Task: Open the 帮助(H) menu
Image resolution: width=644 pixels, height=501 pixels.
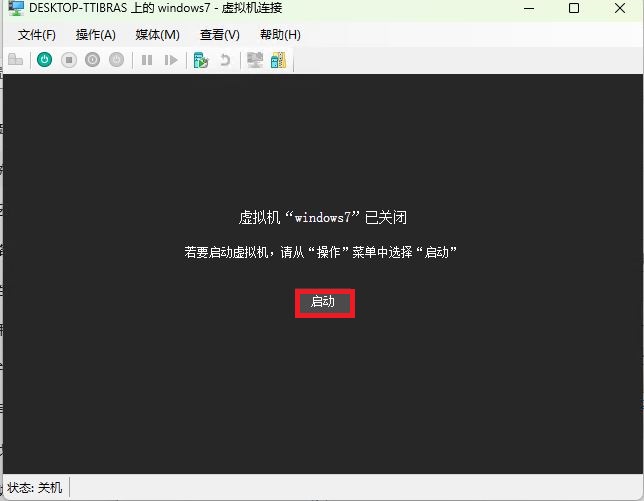Action: click(281, 35)
